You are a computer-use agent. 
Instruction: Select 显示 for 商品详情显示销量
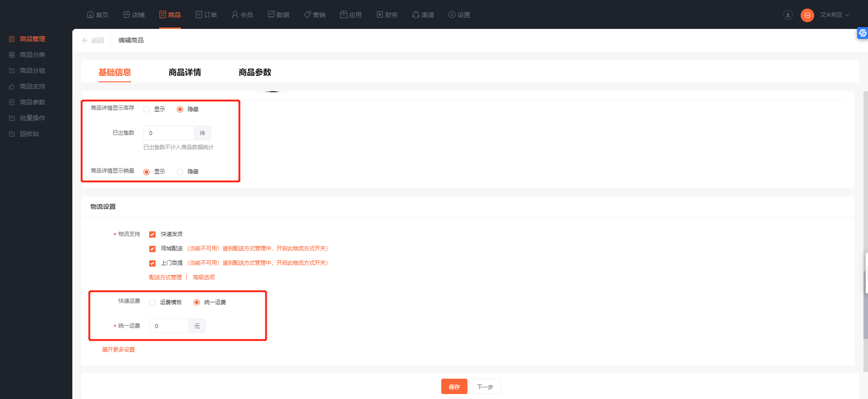[x=146, y=172]
